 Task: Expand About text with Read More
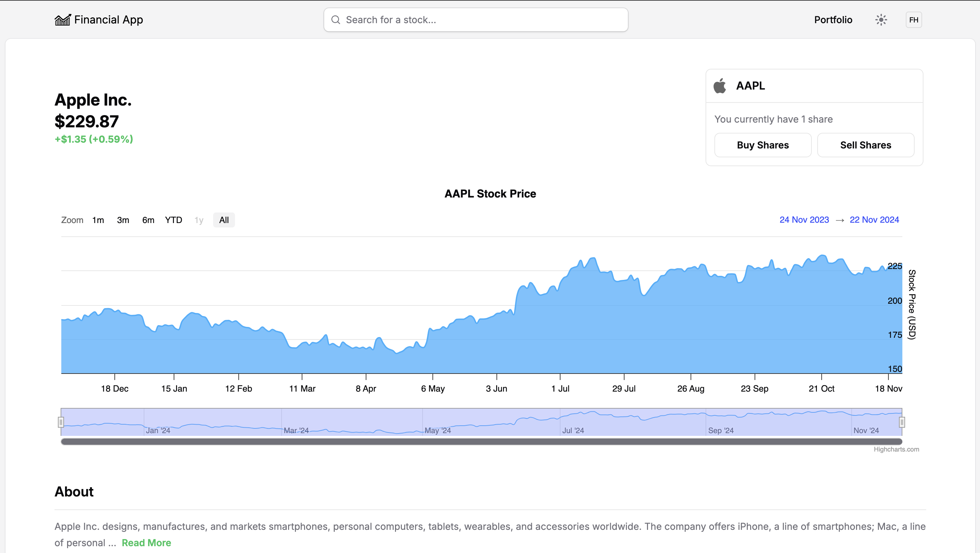point(146,543)
